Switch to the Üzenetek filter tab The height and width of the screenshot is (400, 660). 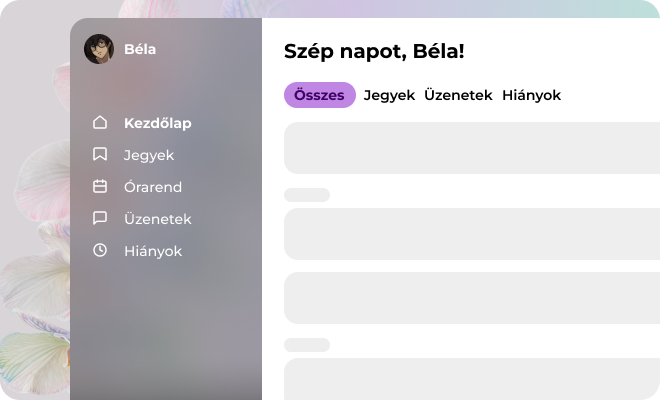(x=458, y=95)
